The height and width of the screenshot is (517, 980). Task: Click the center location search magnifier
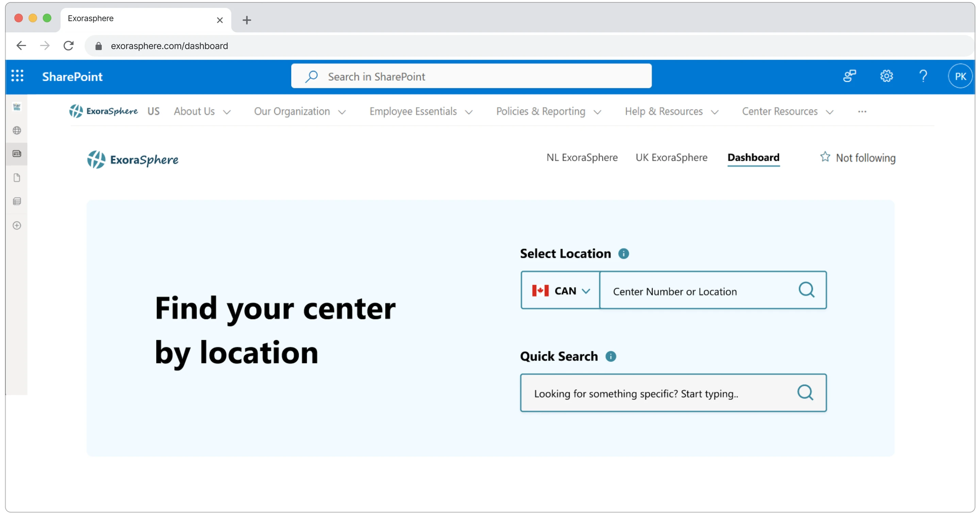[x=806, y=290]
